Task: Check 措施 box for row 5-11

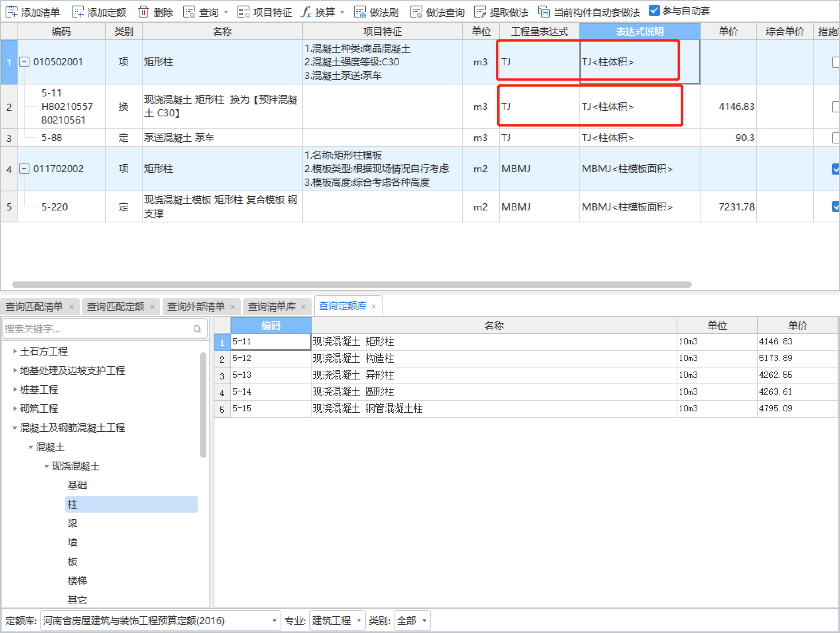Action: click(x=836, y=107)
